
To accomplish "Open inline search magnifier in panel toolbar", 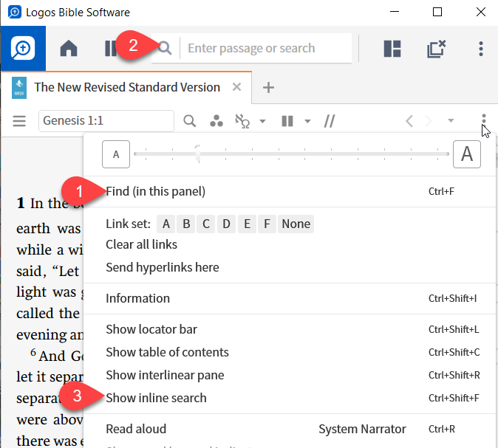I will pos(190,121).
